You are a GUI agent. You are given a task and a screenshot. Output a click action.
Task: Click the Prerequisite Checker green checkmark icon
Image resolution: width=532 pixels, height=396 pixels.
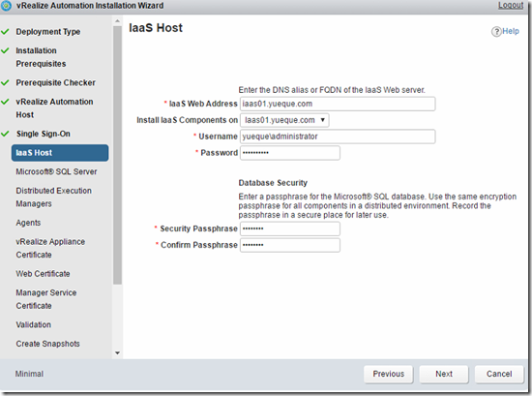5,83
